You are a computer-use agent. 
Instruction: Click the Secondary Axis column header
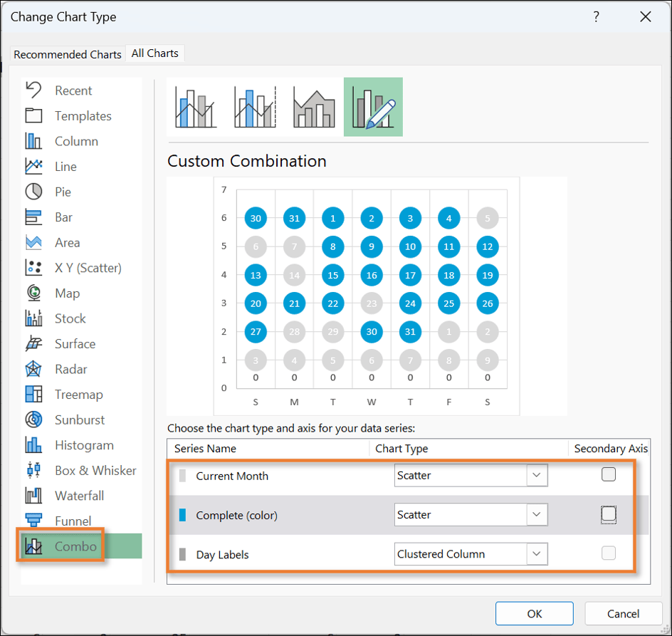pos(611,449)
